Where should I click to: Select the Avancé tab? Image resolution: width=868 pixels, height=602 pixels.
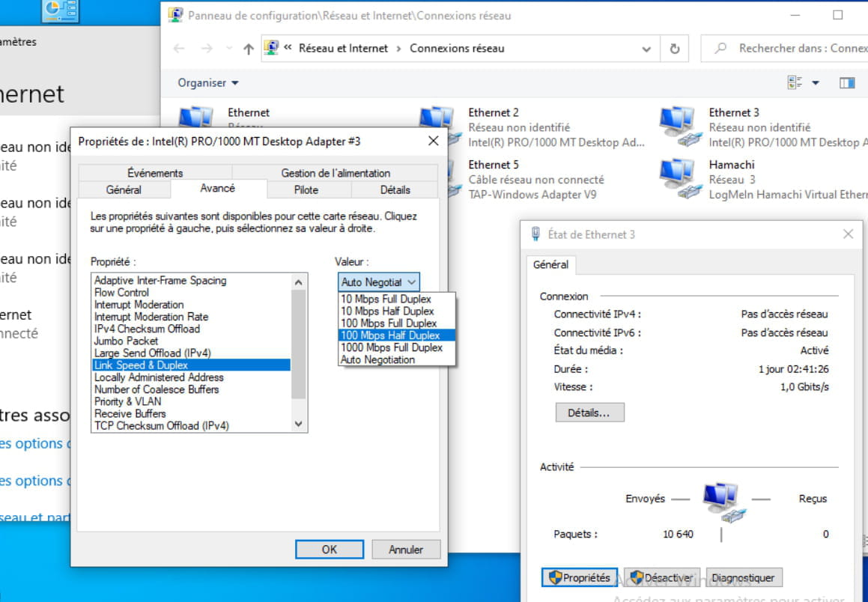[x=217, y=188]
